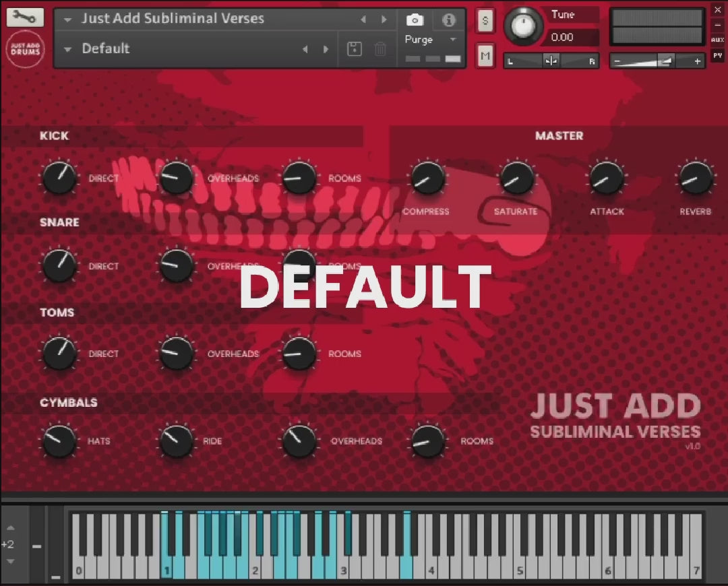Shift keyboard octave down with arrow
728x586 pixels.
coord(10,561)
